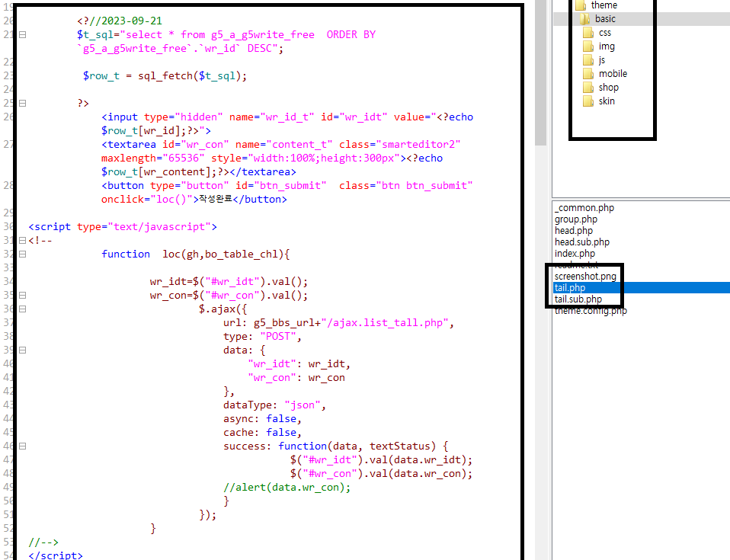Open the js folder icon
Screen dimensions: 730x560
tap(588, 60)
